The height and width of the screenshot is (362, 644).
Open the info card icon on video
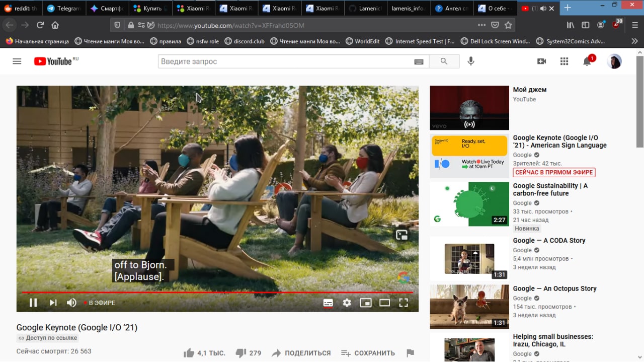(401, 235)
